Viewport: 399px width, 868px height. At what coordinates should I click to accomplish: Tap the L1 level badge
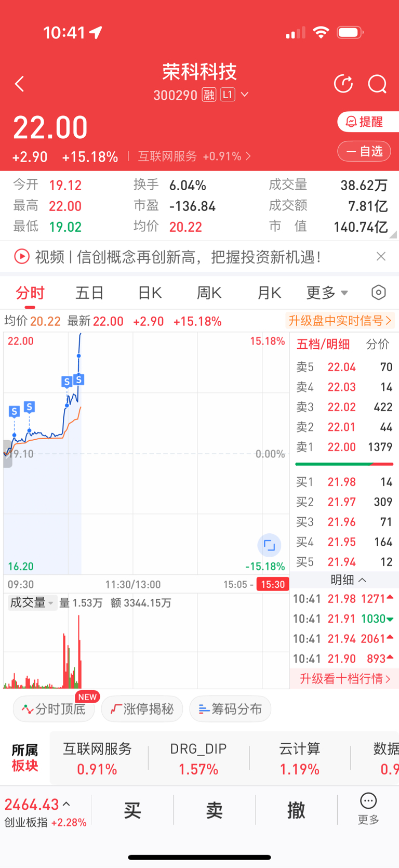pyautogui.click(x=228, y=95)
